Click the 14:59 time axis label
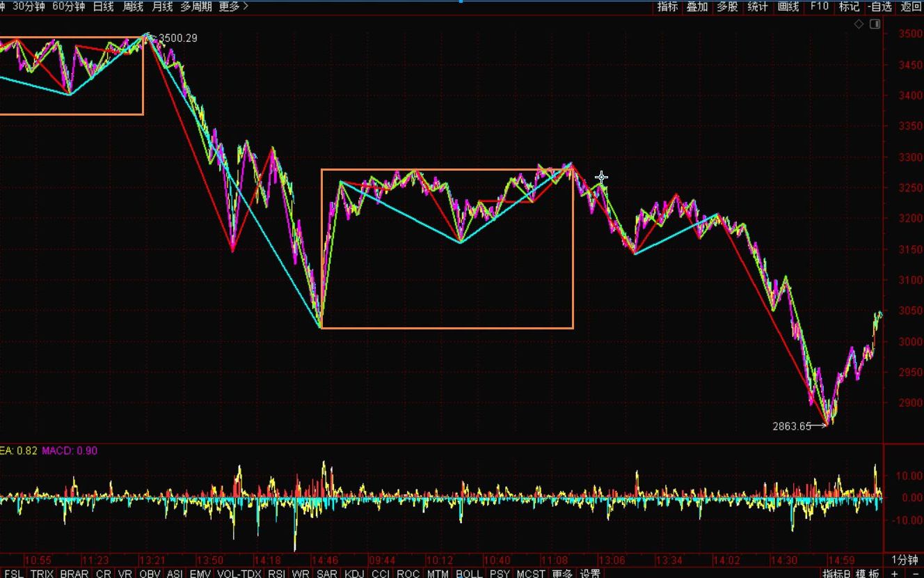Image resolution: width=924 pixels, height=578 pixels. [x=843, y=560]
